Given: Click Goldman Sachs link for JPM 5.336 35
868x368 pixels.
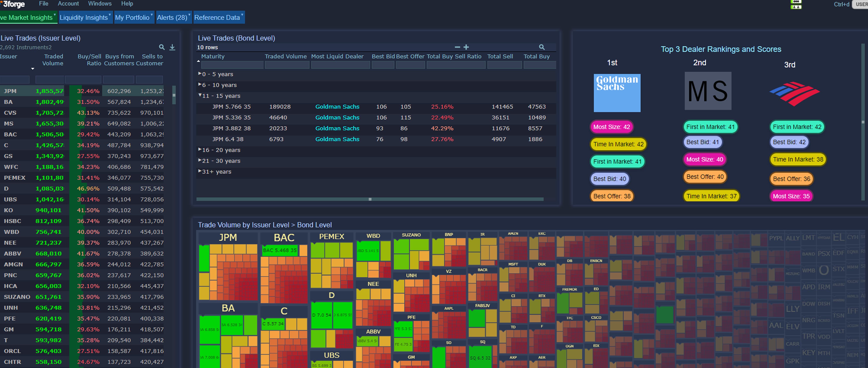Looking at the screenshot, I should 337,117.
